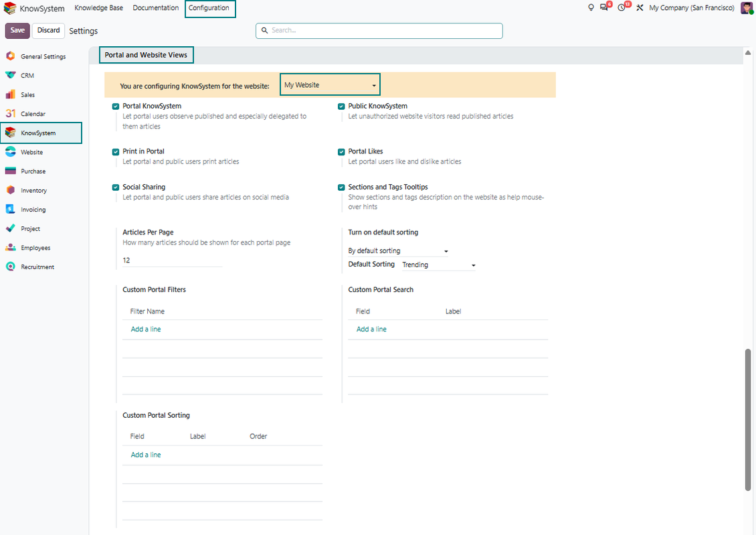
Task: Toggle the Public KnowSystem checkbox
Action: pyautogui.click(x=341, y=106)
